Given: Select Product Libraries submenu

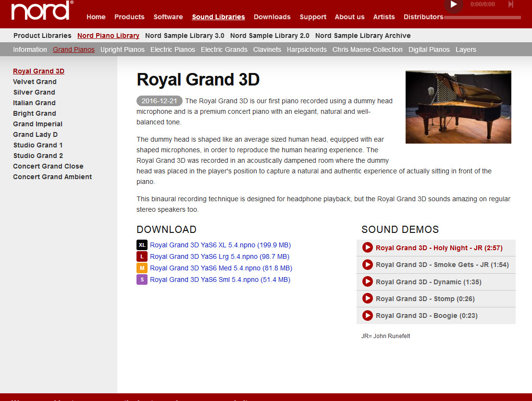Looking at the screenshot, I should point(42,36).
